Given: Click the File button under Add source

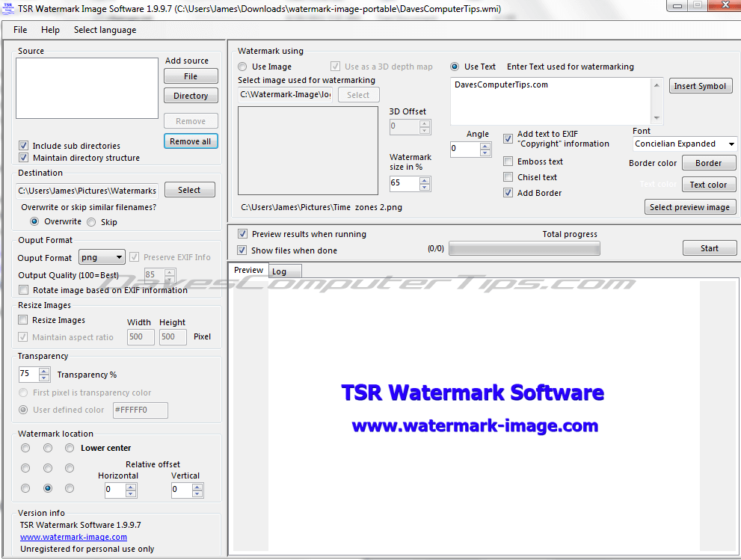Looking at the screenshot, I should [191, 76].
